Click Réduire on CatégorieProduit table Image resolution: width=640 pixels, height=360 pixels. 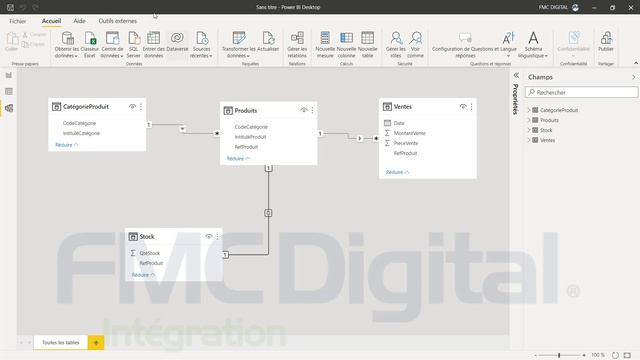coord(67,145)
